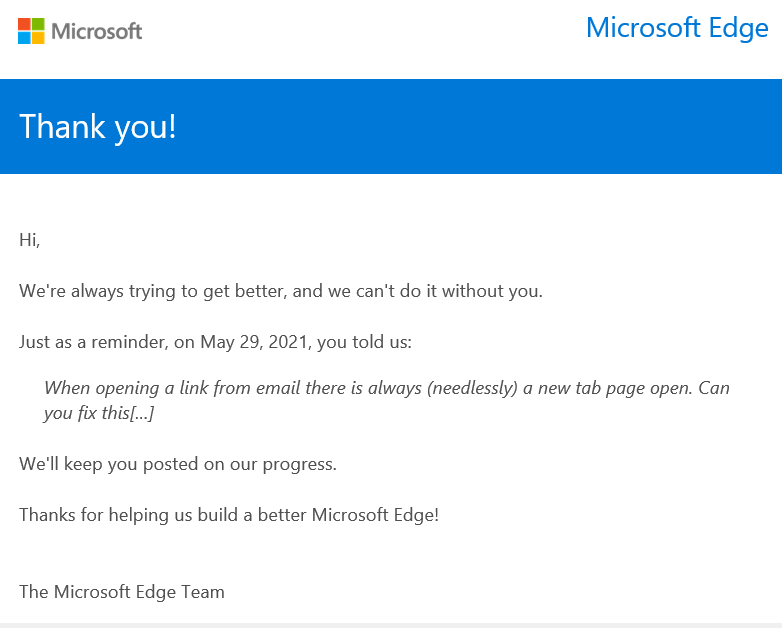Click the italic quoted feedback first line
This screenshot has height=628, width=782.
387,388
